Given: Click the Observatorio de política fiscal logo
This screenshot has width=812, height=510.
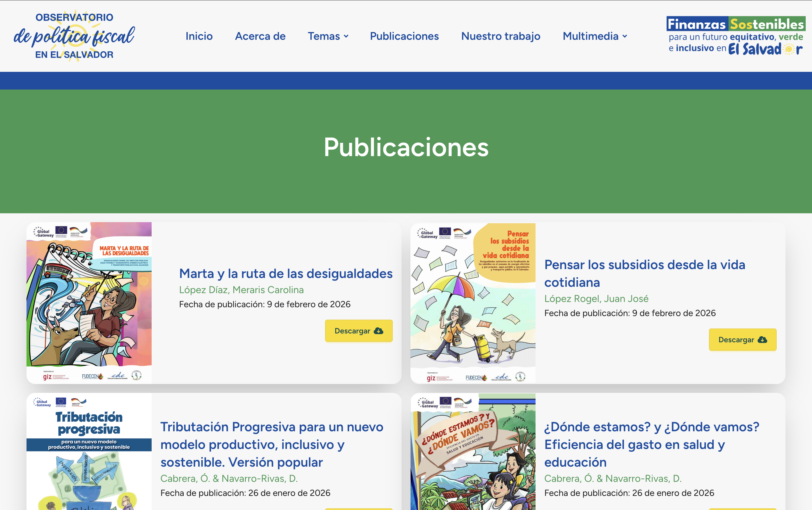Looking at the screenshot, I should pyautogui.click(x=74, y=36).
